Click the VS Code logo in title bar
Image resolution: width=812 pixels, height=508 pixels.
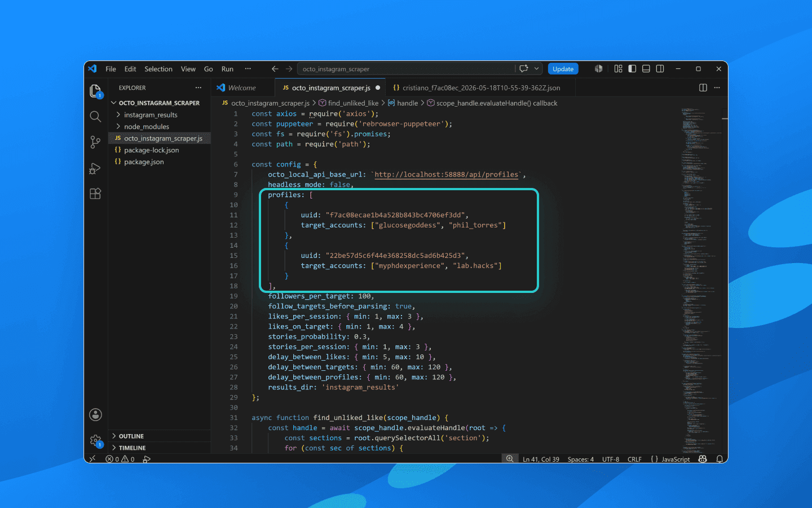pos(92,69)
